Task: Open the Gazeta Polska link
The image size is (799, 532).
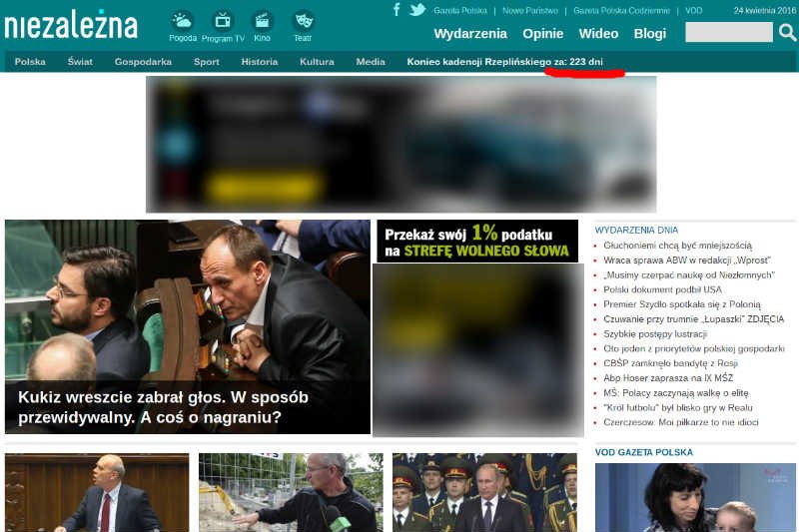Action: point(460,10)
